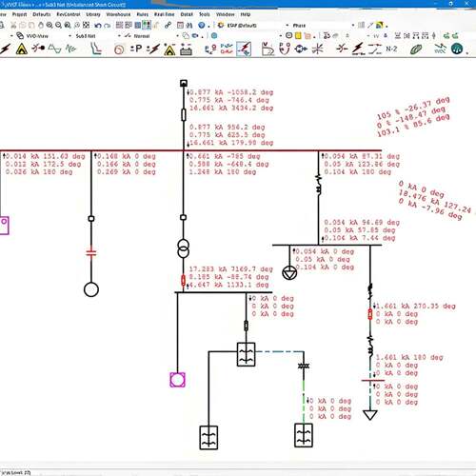Select the Harmonic Analysis waveform icon
Viewport: 476px width, 476px height.
54,49
